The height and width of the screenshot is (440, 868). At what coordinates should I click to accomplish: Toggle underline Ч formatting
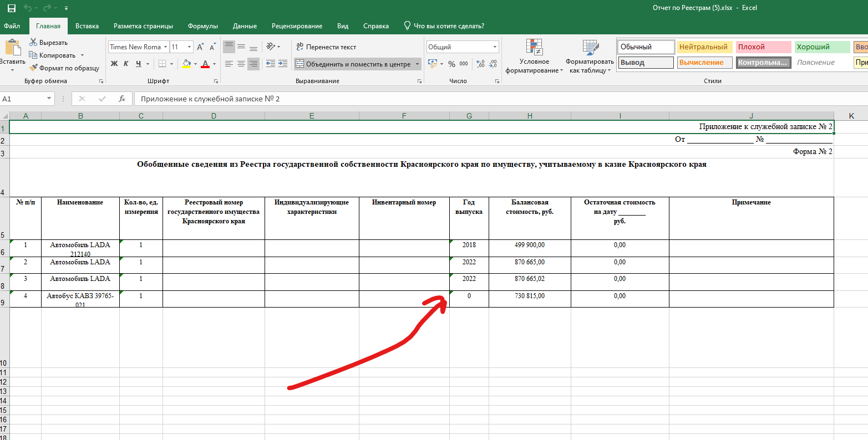138,64
